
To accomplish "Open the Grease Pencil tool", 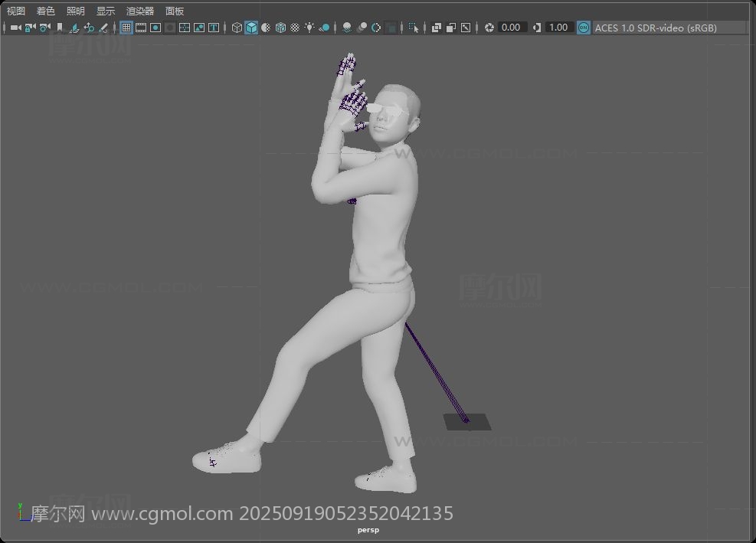I will click(x=103, y=28).
